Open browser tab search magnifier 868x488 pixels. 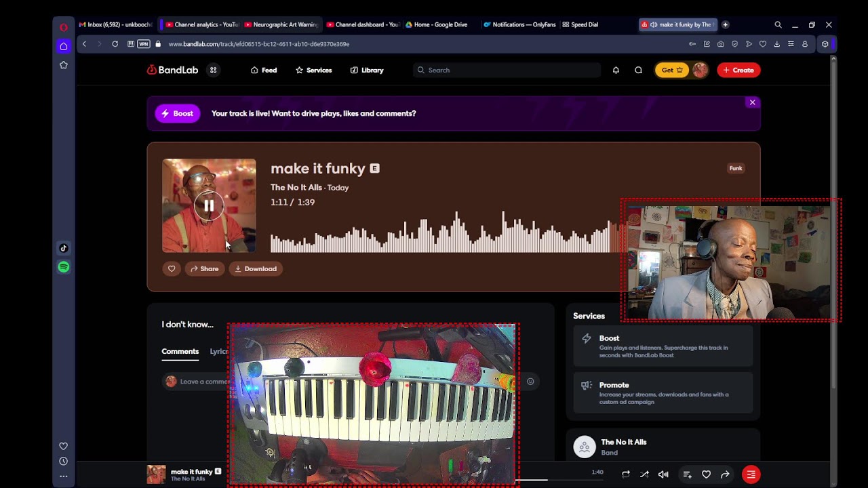pos(778,24)
